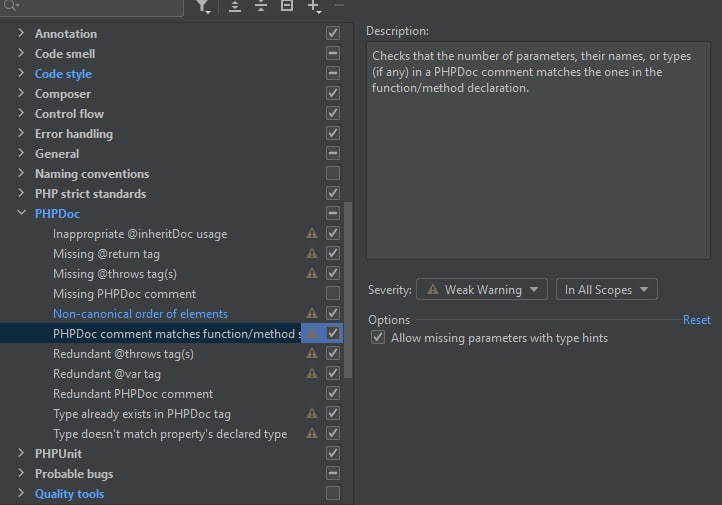Enable Missing PHPDoc comment inspection checkbox
The height and width of the screenshot is (505, 722).
tap(333, 293)
